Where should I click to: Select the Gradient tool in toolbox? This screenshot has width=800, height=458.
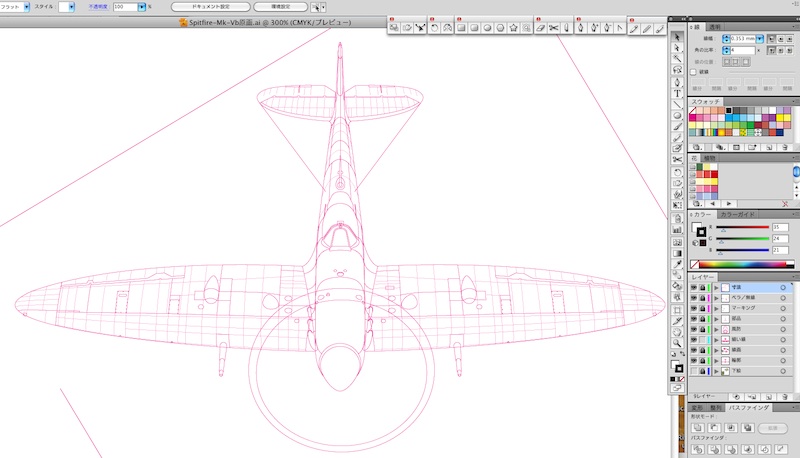(677, 253)
